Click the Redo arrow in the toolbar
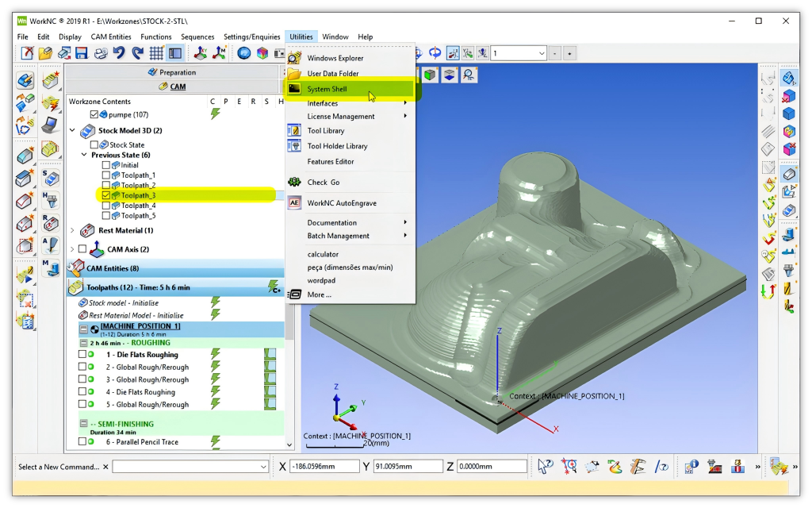Screen dimensions: 812x508 click(x=138, y=53)
